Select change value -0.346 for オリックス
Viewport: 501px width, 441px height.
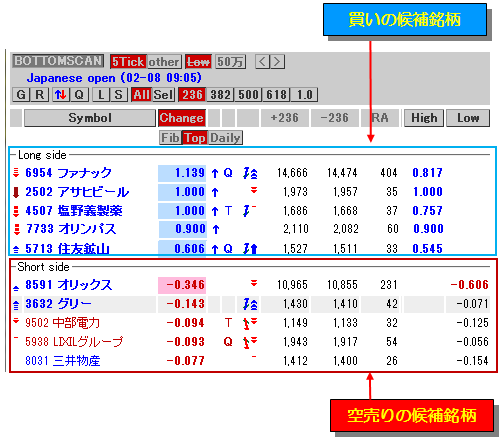coord(182,285)
